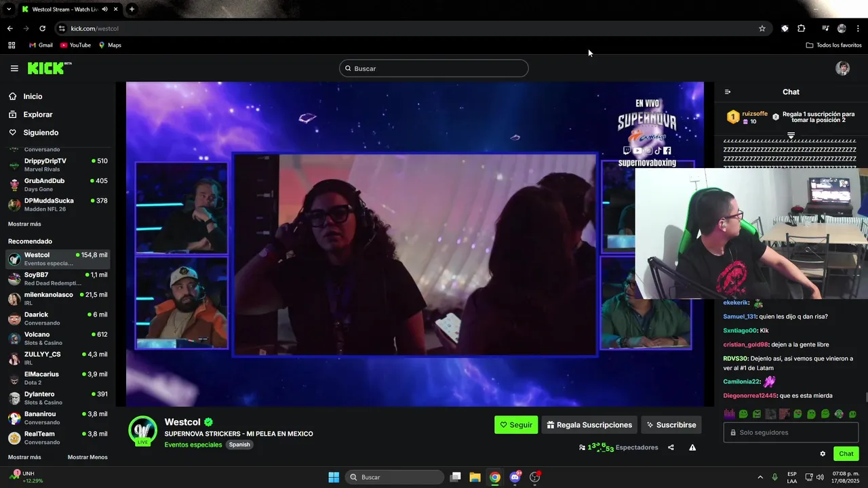Image resolution: width=868 pixels, height=488 pixels.
Task: Open the Maps bookmark
Action: pos(110,45)
